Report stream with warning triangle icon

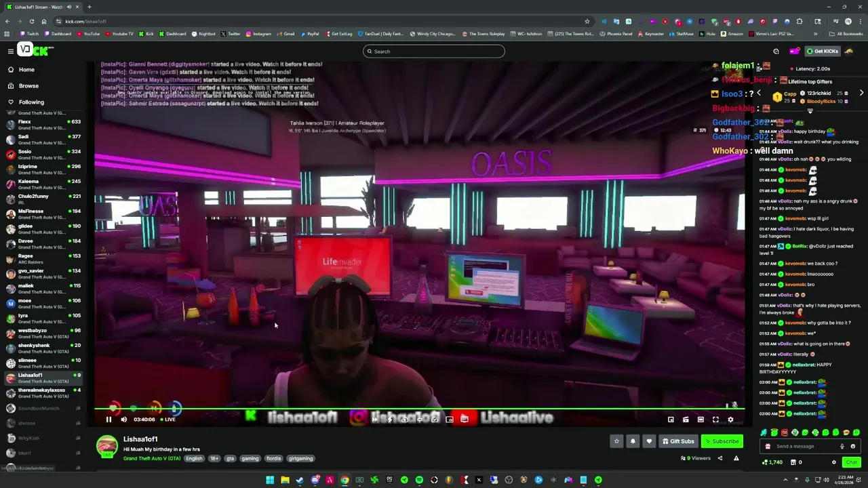click(736, 458)
